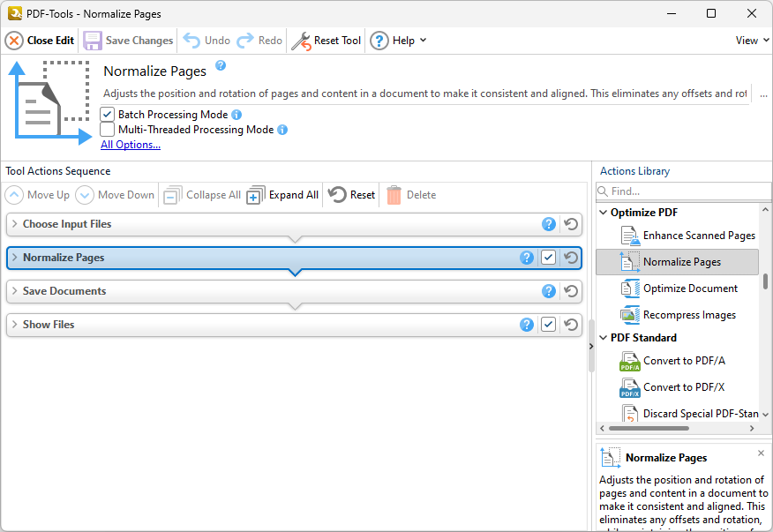Click the Move Up button

(x=37, y=195)
